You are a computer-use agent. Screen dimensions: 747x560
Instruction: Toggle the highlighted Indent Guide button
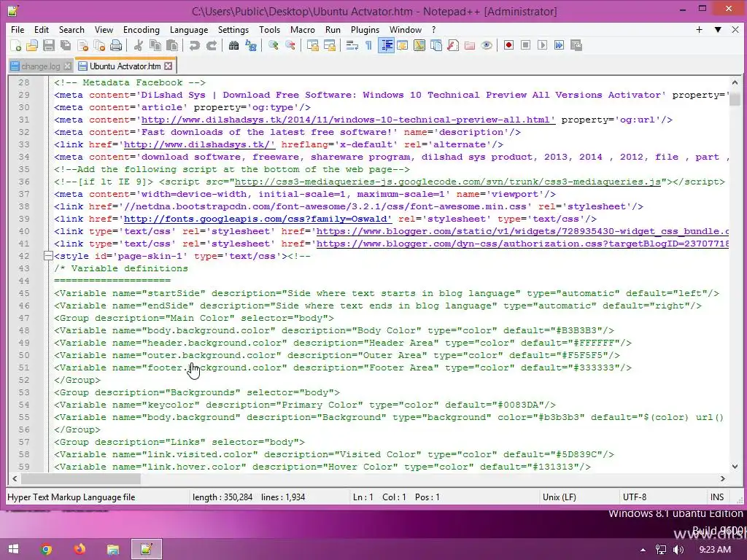point(386,45)
